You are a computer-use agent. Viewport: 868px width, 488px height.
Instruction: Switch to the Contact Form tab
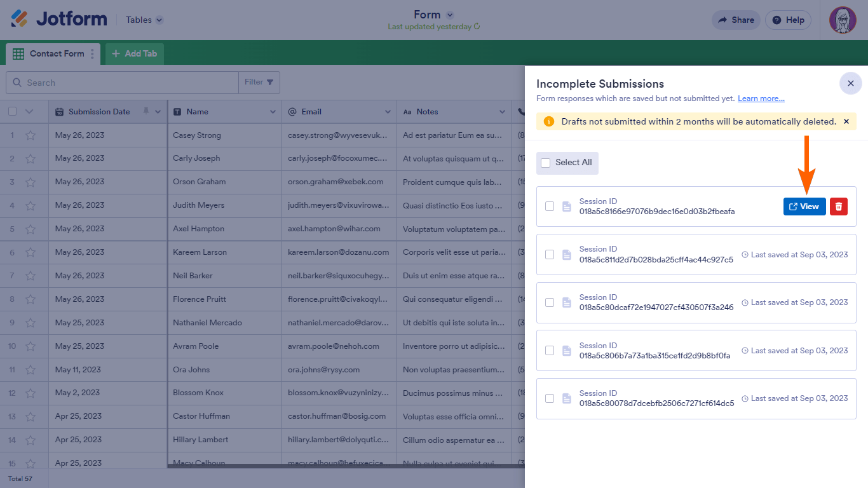50,54
